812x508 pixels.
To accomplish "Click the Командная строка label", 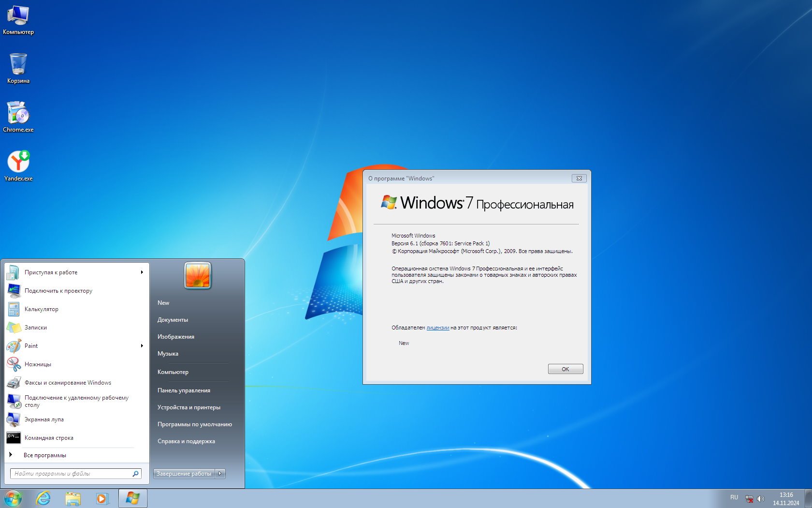I will click(49, 438).
